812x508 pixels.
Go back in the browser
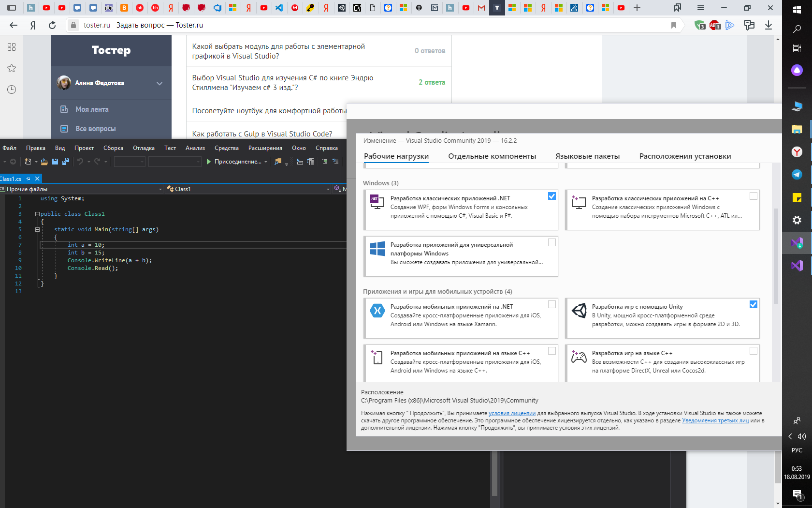(x=14, y=25)
